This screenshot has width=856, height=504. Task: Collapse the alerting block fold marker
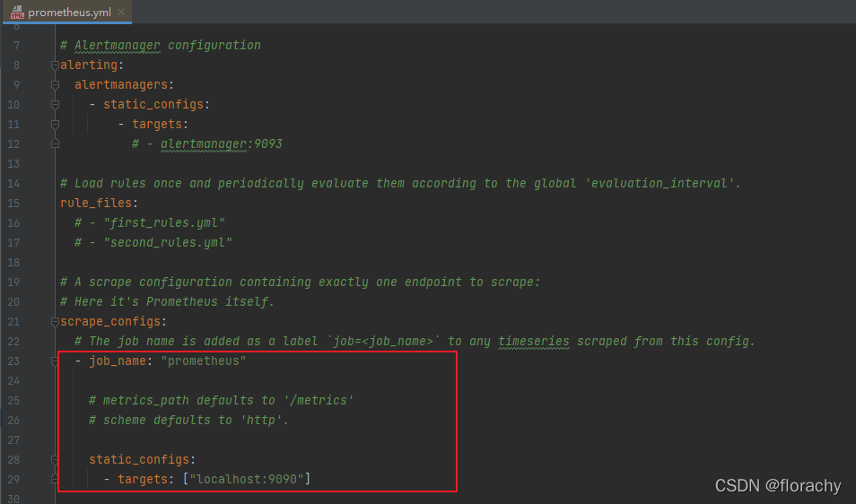[56, 65]
